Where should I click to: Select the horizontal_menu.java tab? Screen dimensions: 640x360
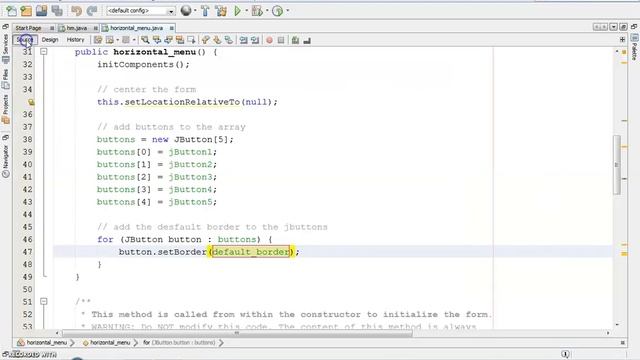click(x=136, y=28)
